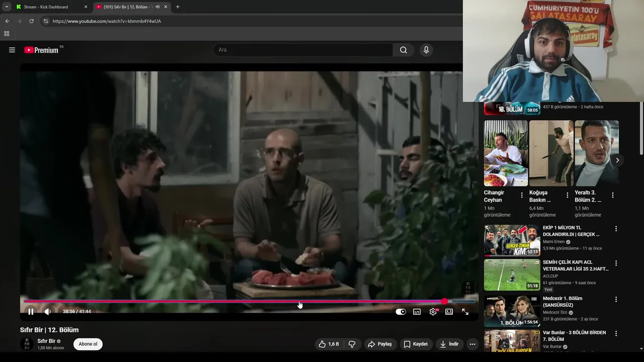Open the football match thumbnail 51:18
The width and height of the screenshot is (644, 362).
click(512, 275)
